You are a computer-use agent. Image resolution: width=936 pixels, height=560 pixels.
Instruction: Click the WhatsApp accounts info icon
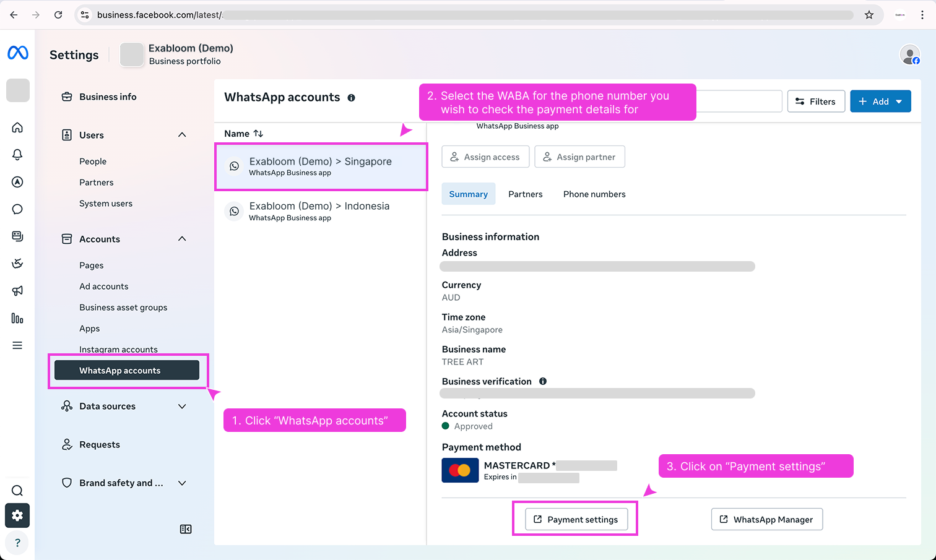(x=351, y=97)
